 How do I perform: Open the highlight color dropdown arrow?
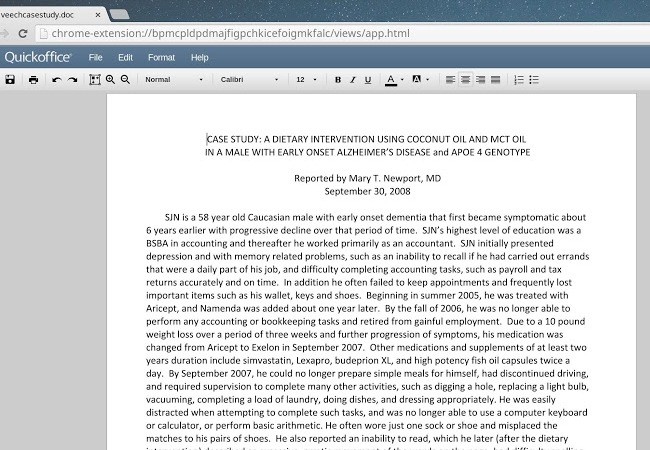(427, 80)
